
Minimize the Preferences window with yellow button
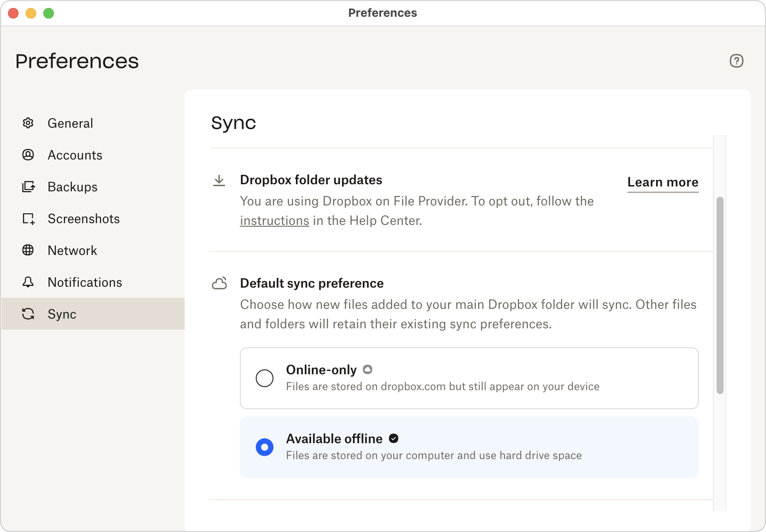[31, 13]
